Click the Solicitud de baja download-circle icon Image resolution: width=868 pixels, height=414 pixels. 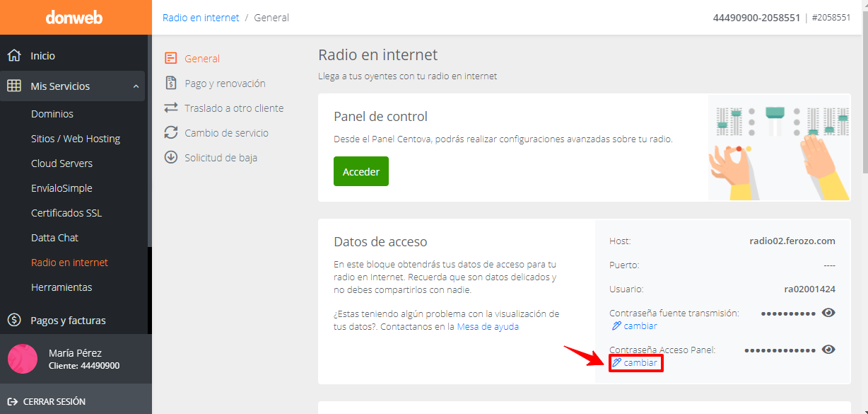coord(170,157)
